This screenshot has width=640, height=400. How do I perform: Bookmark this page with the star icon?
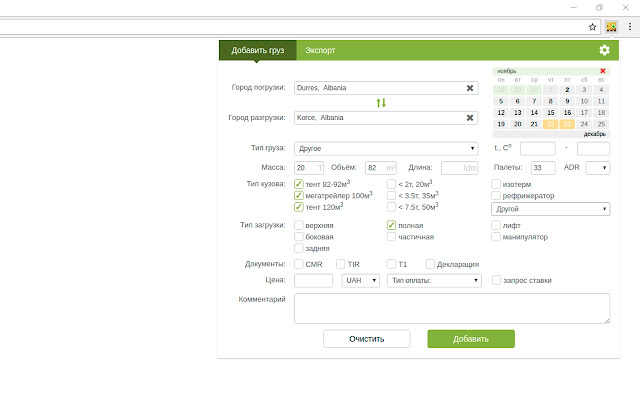click(x=592, y=27)
